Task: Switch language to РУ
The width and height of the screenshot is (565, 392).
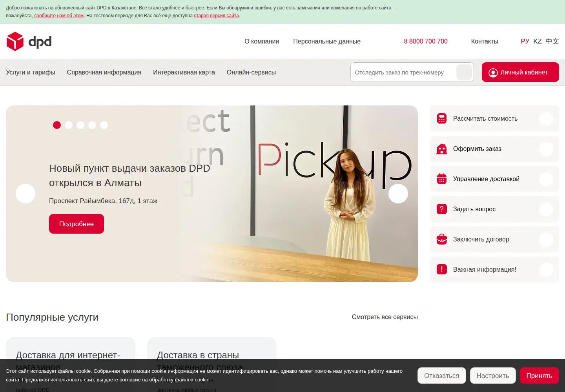Action: tap(525, 42)
